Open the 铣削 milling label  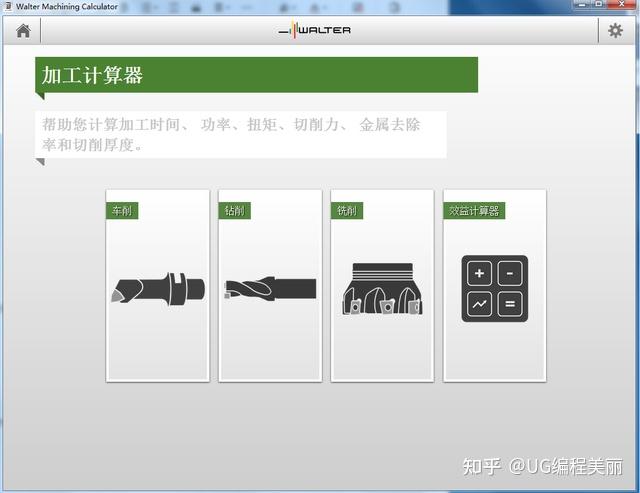click(x=347, y=211)
